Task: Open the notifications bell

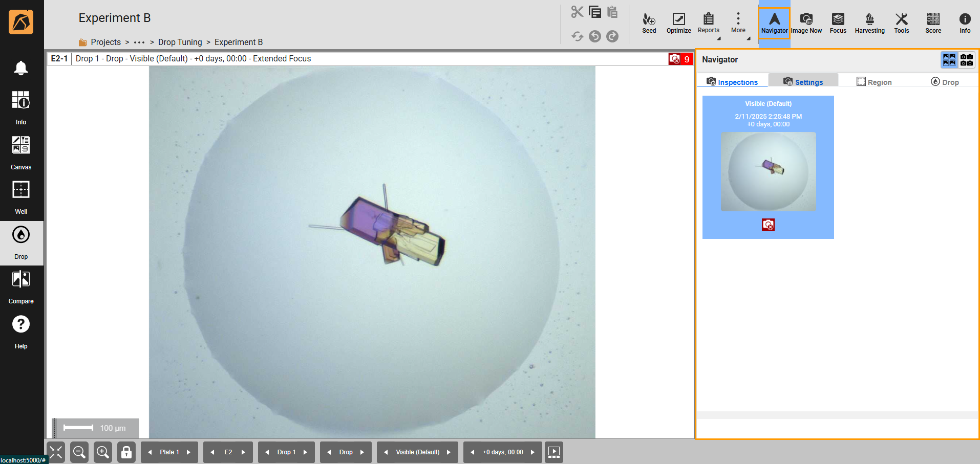Action: point(21,68)
